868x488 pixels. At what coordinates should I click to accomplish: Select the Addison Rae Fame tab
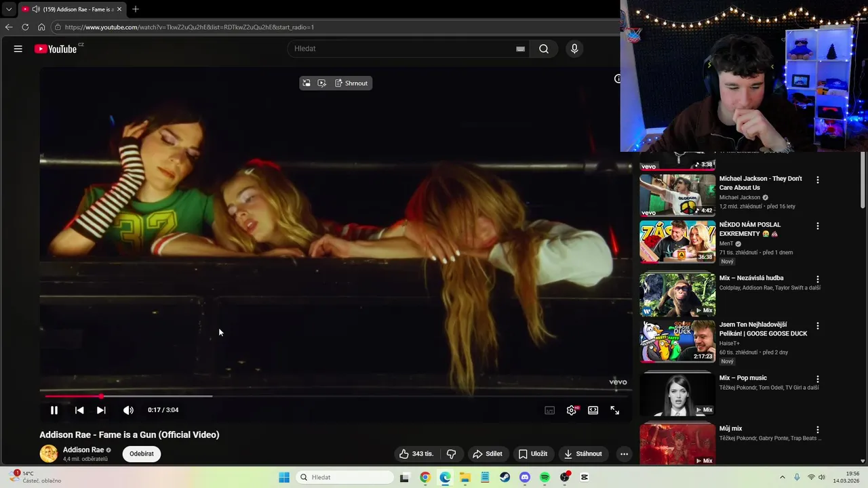(71, 9)
